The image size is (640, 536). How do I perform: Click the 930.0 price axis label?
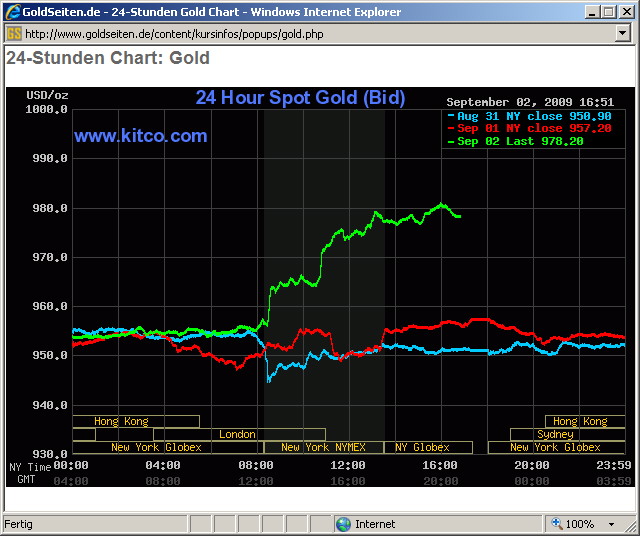[x=50, y=454]
